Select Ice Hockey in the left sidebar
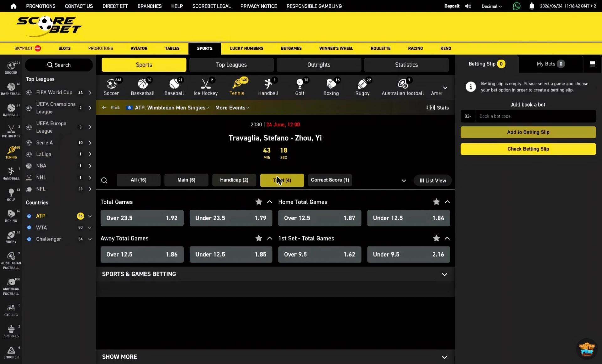Image resolution: width=602 pixels, height=364 pixels. (x=11, y=131)
